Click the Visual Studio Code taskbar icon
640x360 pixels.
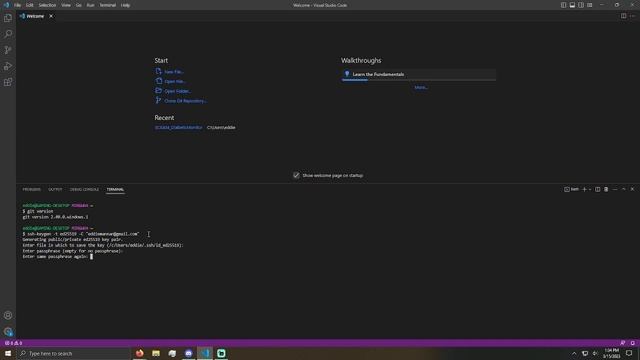(205, 353)
